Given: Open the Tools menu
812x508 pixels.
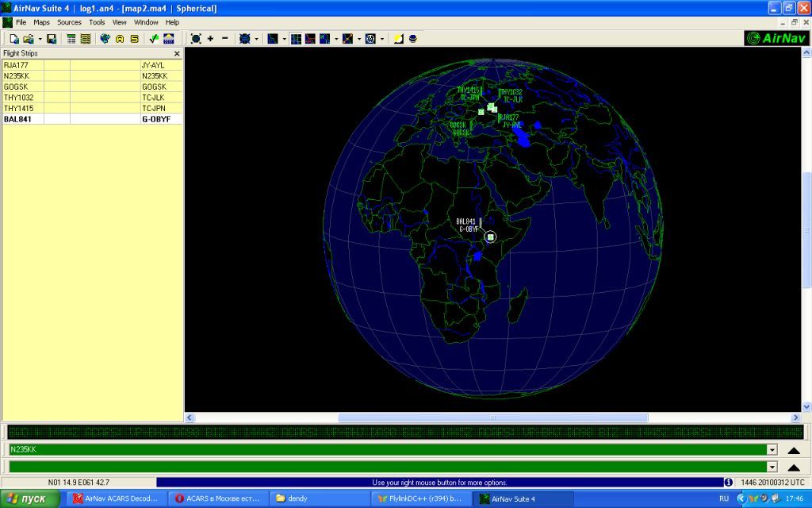Looking at the screenshot, I should (97, 22).
